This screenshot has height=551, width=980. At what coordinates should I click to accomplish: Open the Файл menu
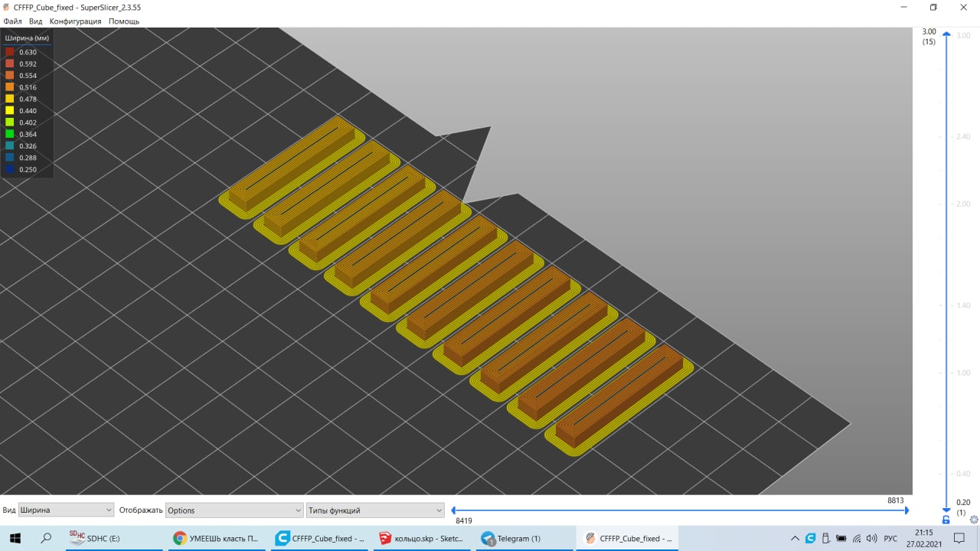click(x=12, y=21)
